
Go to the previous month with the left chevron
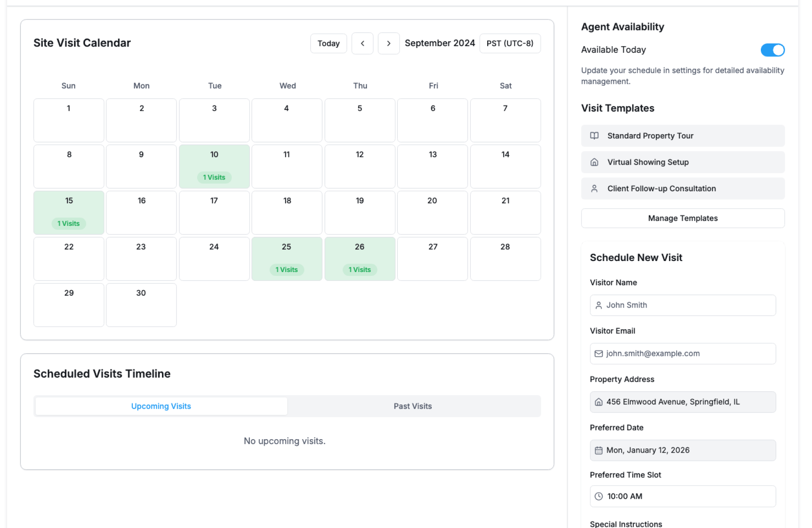(362, 44)
